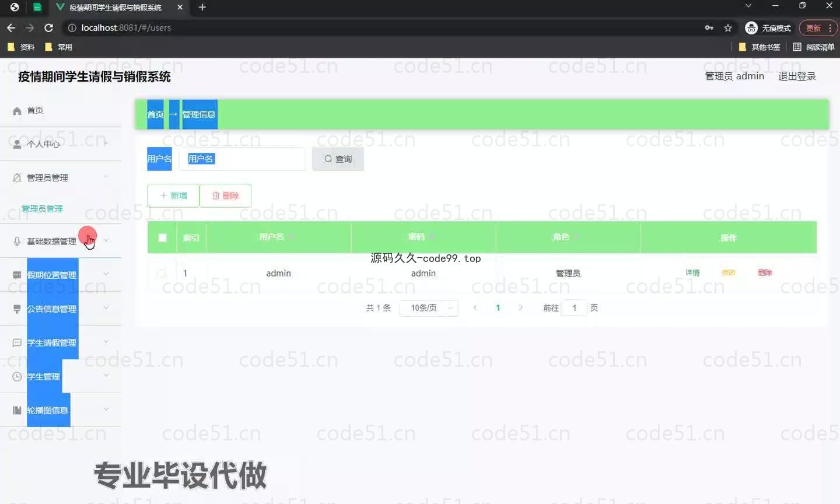Open the tab search dropdown arrow
This screenshot has width=840, height=504.
(748, 6)
